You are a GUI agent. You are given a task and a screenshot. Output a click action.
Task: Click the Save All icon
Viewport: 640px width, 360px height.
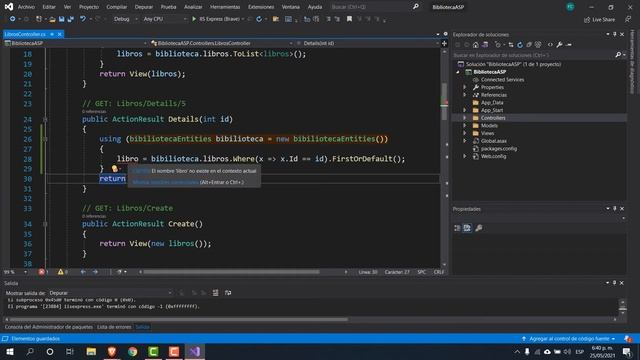[x=70, y=19]
